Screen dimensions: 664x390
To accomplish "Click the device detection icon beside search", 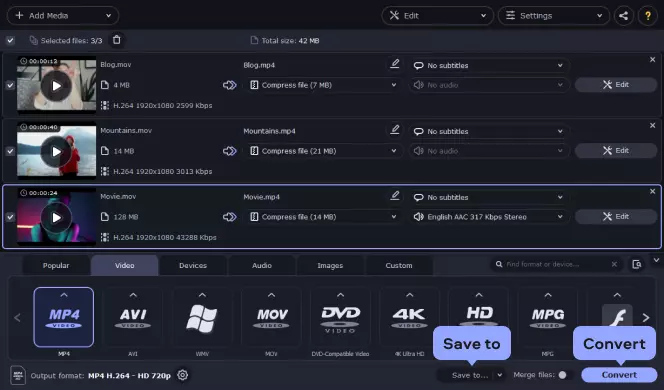I will coord(636,264).
